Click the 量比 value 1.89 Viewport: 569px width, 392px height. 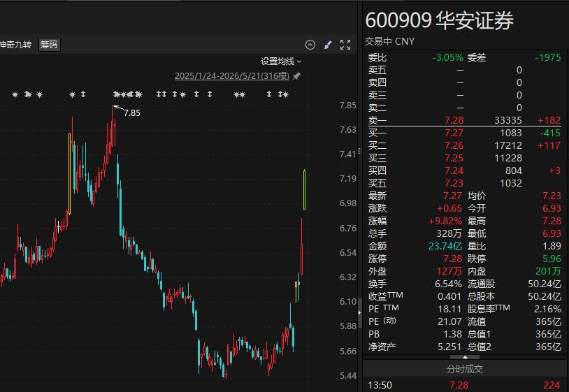click(552, 246)
